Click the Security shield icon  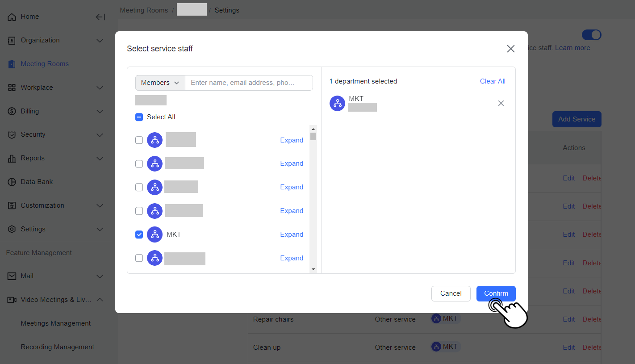[12, 135]
